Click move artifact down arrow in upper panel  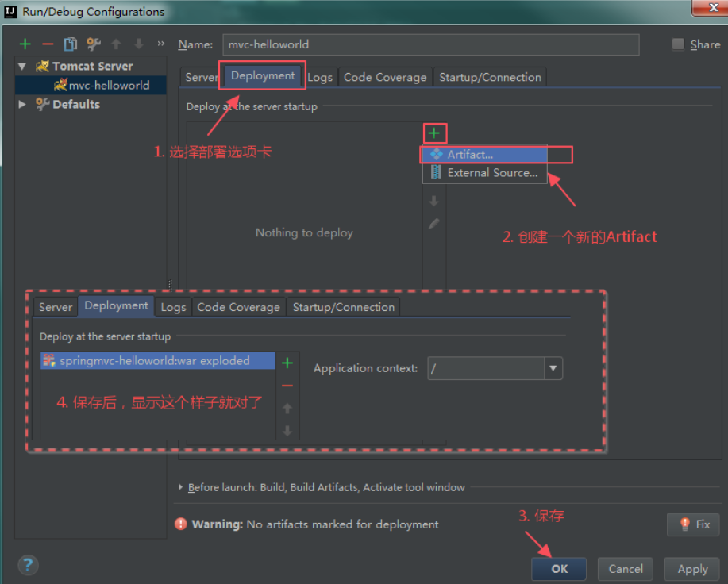point(433,201)
